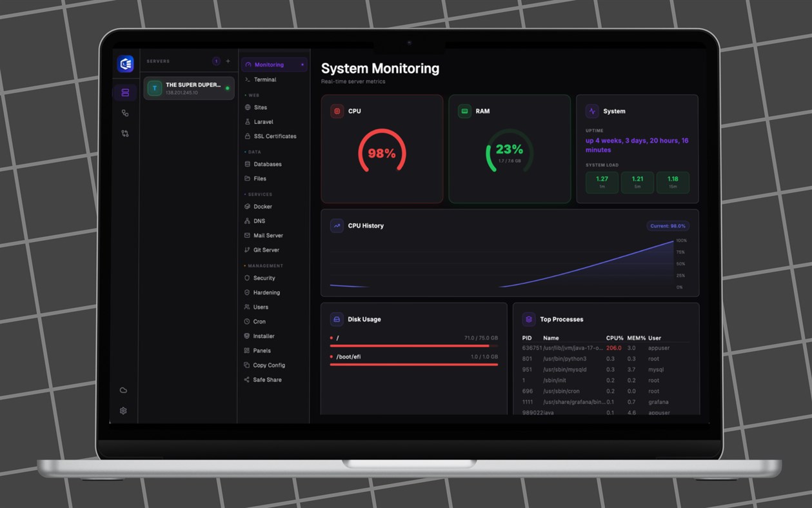This screenshot has height=508, width=812.
Task: Click the linked-nodes icon below the servers icon
Action: click(x=125, y=113)
